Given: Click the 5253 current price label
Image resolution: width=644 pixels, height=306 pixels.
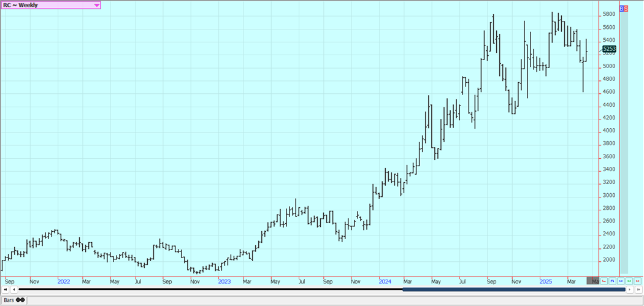Looking at the screenshot, I should (609, 48).
